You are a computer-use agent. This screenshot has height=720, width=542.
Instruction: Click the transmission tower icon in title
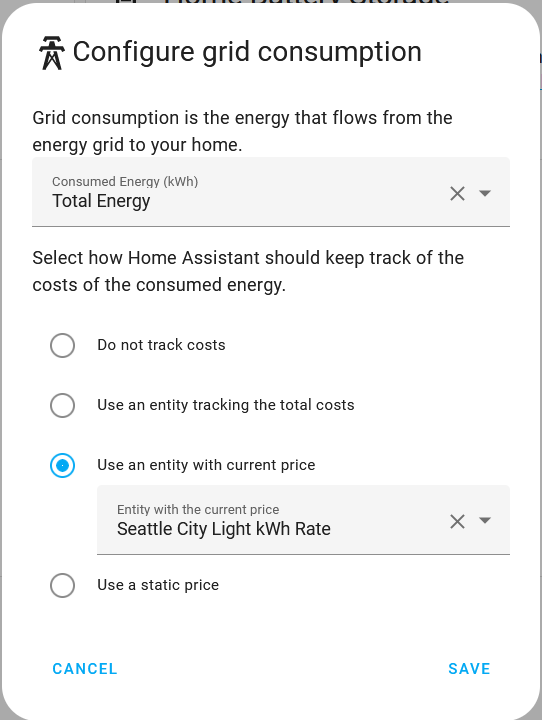(x=51, y=53)
